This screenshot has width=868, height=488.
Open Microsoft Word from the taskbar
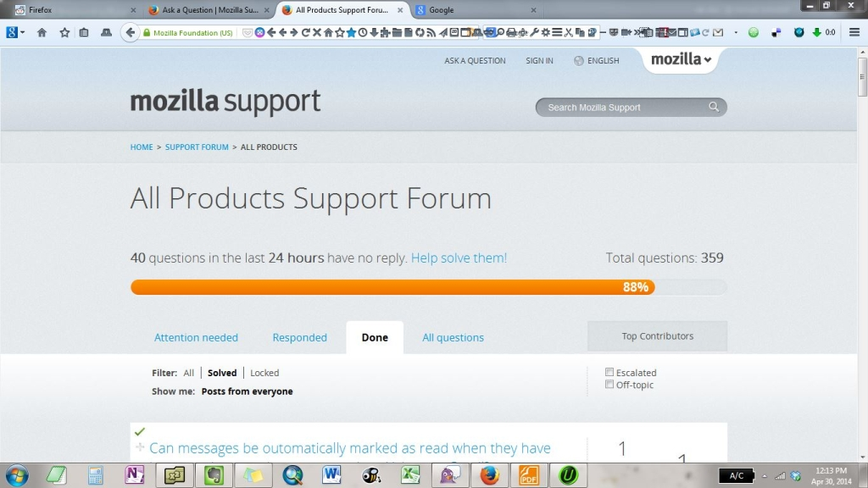pos(331,474)
